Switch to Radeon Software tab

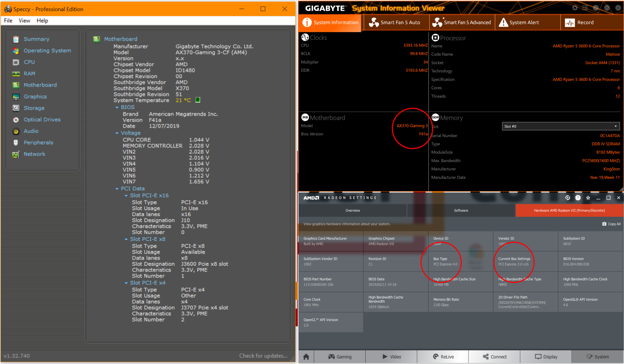(x=461, y=211)
